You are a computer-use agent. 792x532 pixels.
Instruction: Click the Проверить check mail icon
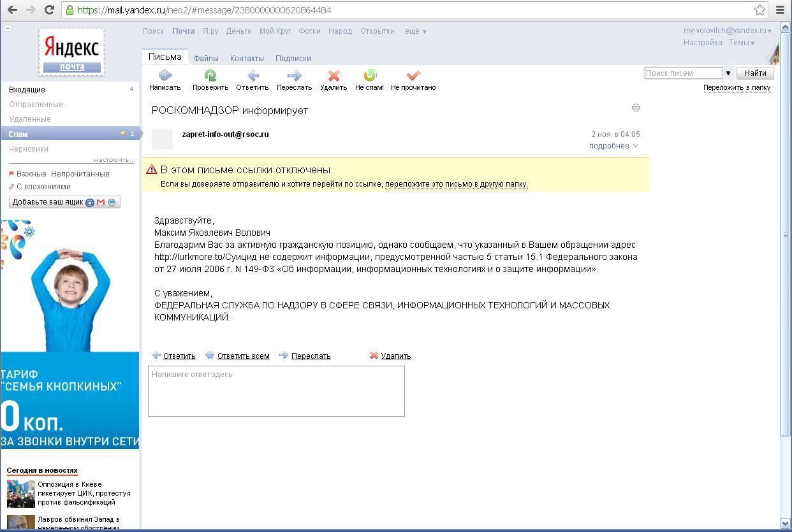pos(210,76)
